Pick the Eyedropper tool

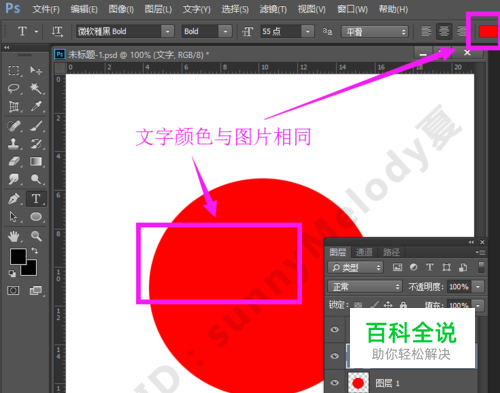pos(36,107)
